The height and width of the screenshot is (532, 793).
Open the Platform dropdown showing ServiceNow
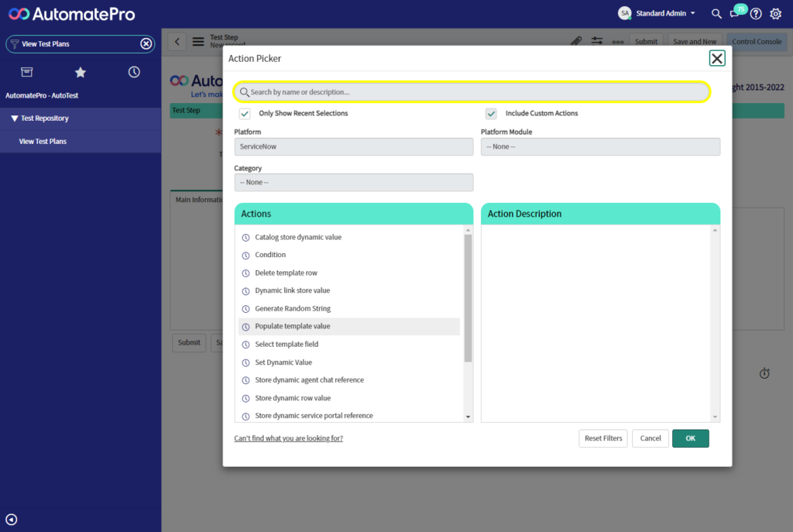tap(353, 146)
